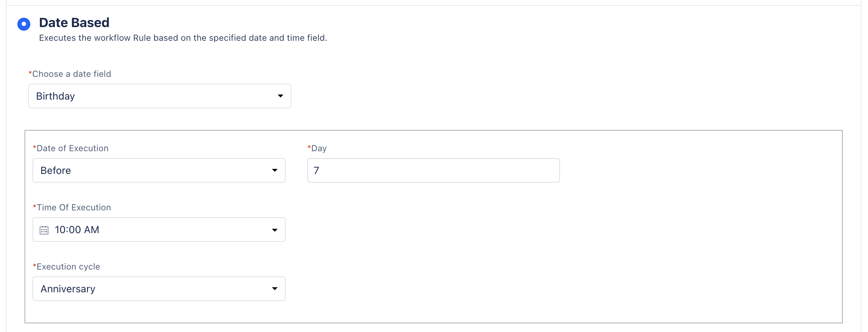Click the caret arrow beside 10:00 AM
868x332 pixels.
[x=274, y=230]
